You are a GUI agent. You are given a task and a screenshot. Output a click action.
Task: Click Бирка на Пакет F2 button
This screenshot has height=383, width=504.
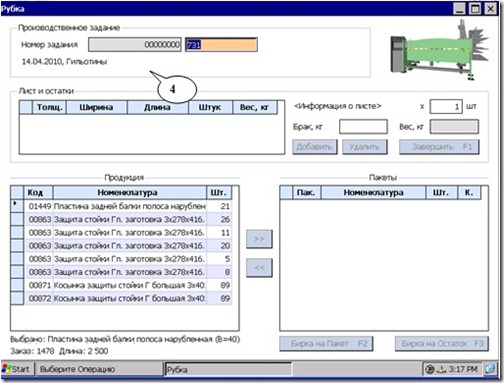(x=326, y=344)
